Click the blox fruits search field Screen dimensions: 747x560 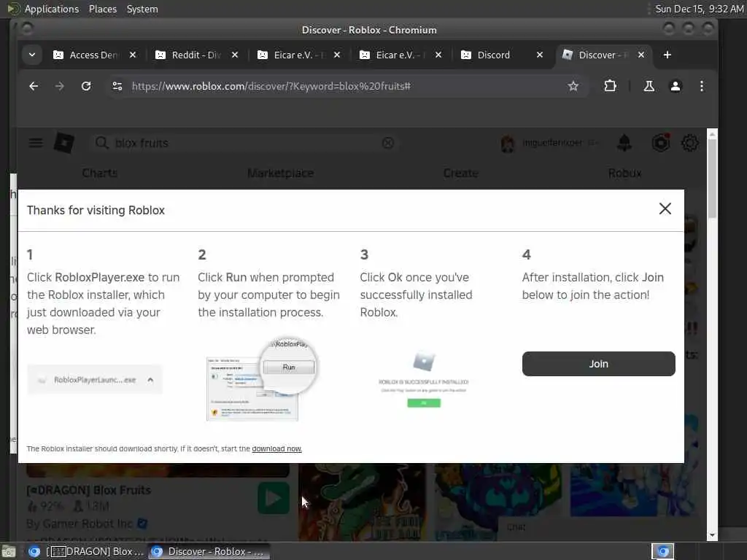point(243,143)
